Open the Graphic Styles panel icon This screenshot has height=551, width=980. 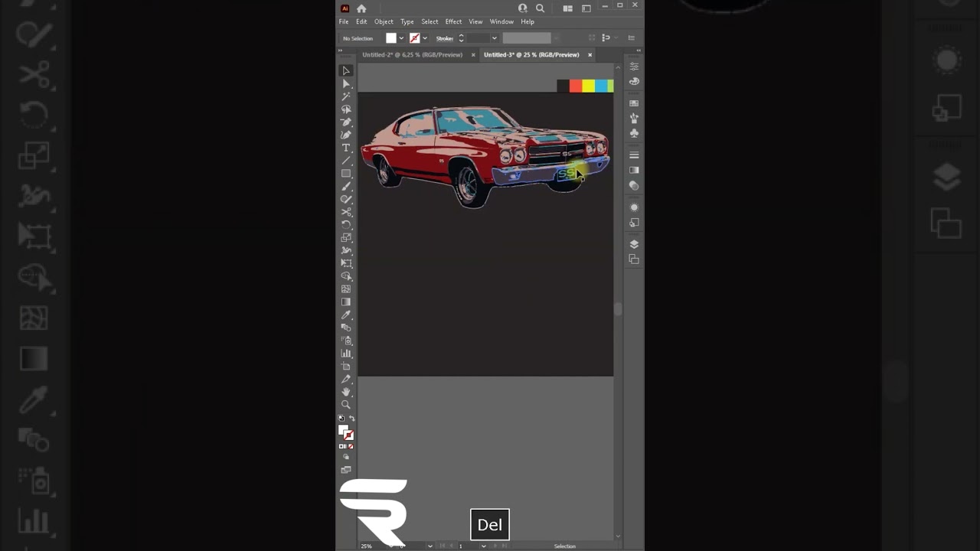634,223
